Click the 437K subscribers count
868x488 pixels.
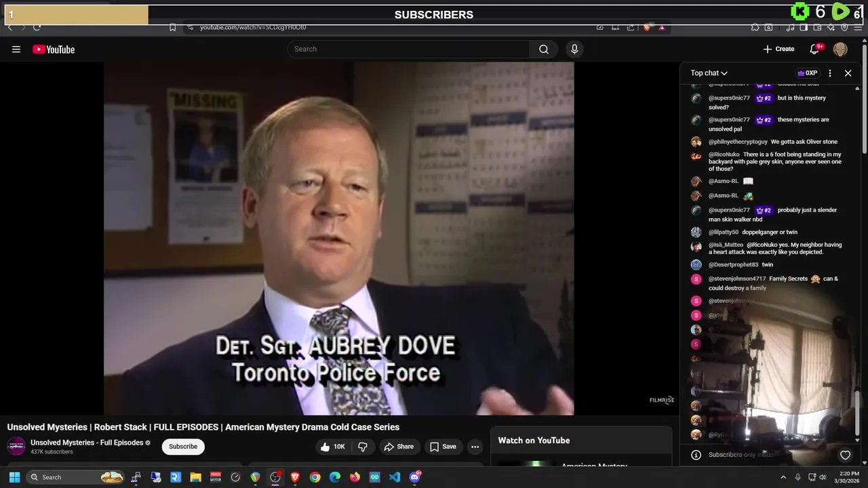pos(52,452)
